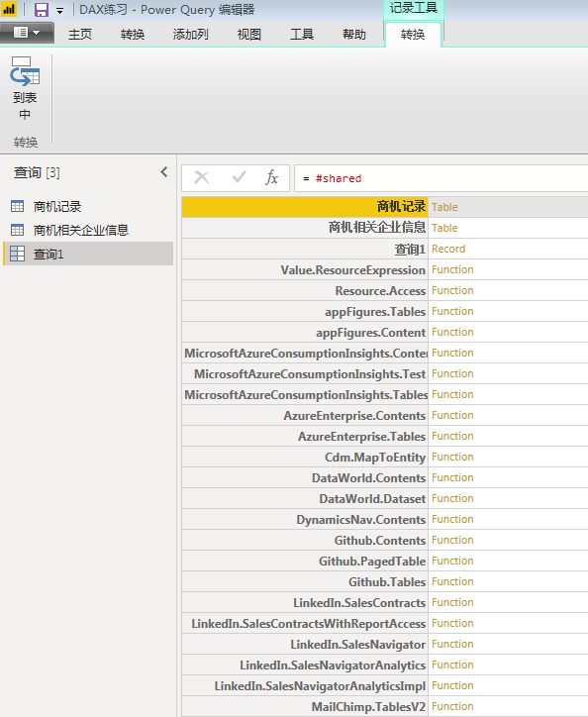The width and height of the screenshot is (588, 717).
Task: Select the LinkedIn.SalesNavigatorAnalytics field name
Action: click(305, 665)
